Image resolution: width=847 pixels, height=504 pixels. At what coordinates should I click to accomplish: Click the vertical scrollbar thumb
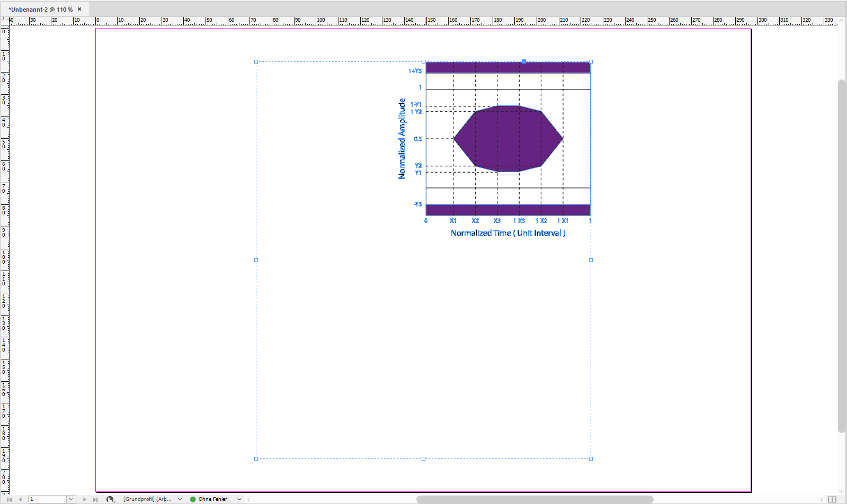(x=842, y=256)
